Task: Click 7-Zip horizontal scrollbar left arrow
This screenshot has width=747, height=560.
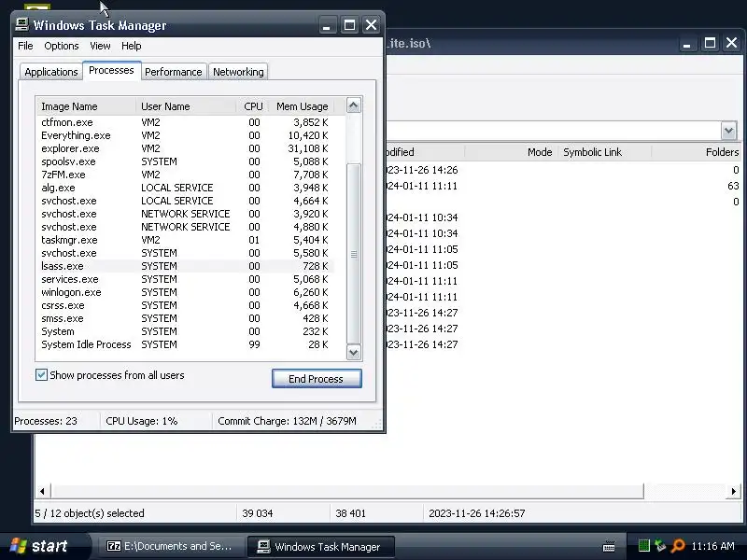Action: click(x=42, y=491)
